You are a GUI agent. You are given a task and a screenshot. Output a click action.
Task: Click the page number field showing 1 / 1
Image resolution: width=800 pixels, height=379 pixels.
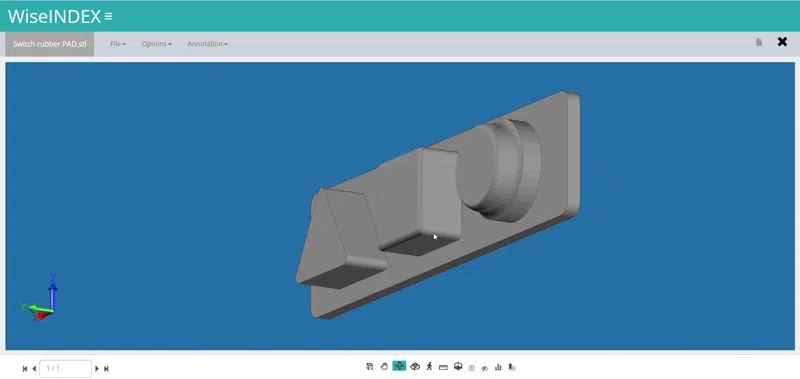coord(65,368)
